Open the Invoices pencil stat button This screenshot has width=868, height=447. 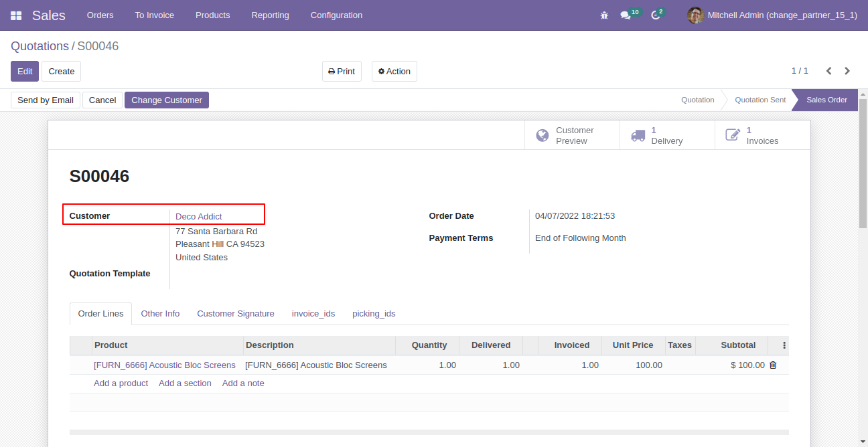pos(762,135)
